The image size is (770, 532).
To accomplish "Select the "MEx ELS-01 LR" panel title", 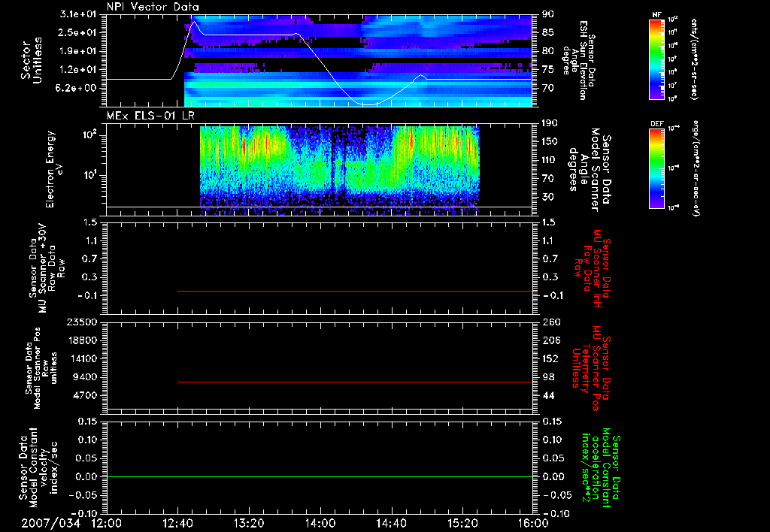I will [x=150, y=116].
